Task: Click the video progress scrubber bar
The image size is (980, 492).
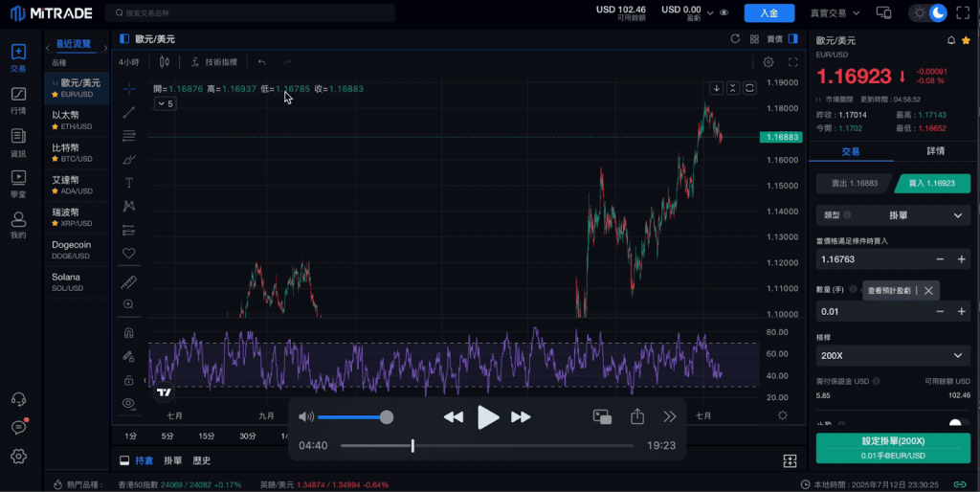Action: coord(487,446)
